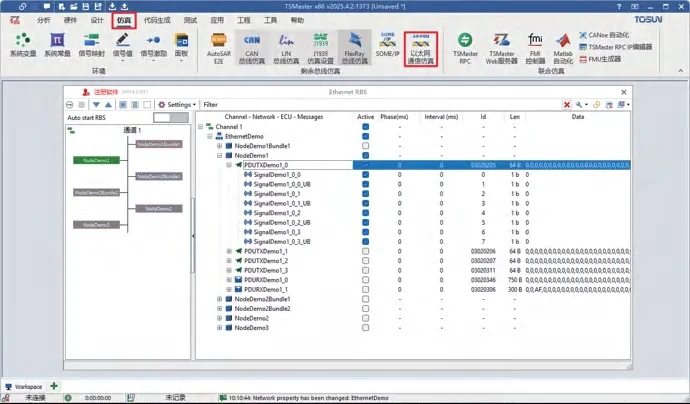Select the NodeDemo3 block in topology

(x=96, y=225)
